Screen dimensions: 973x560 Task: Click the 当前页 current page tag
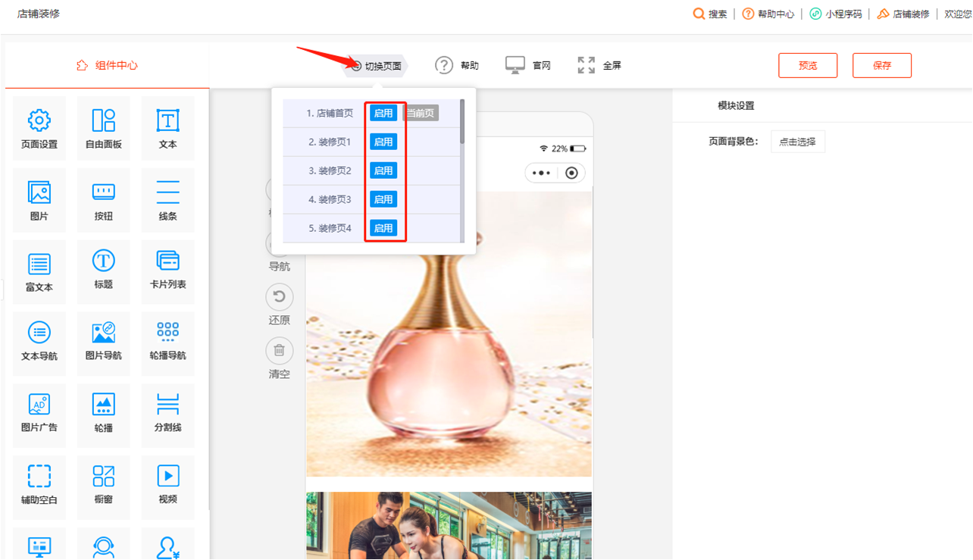pyautogui.click(x=421, y=113)
